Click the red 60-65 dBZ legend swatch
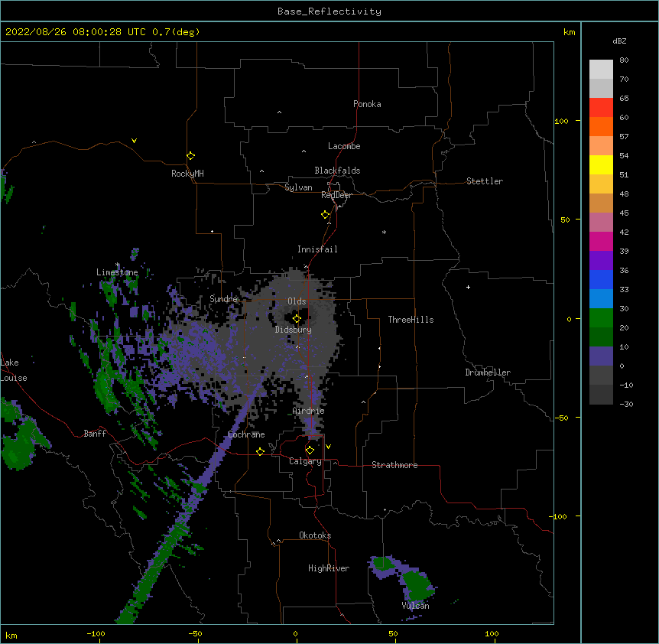 601,108
